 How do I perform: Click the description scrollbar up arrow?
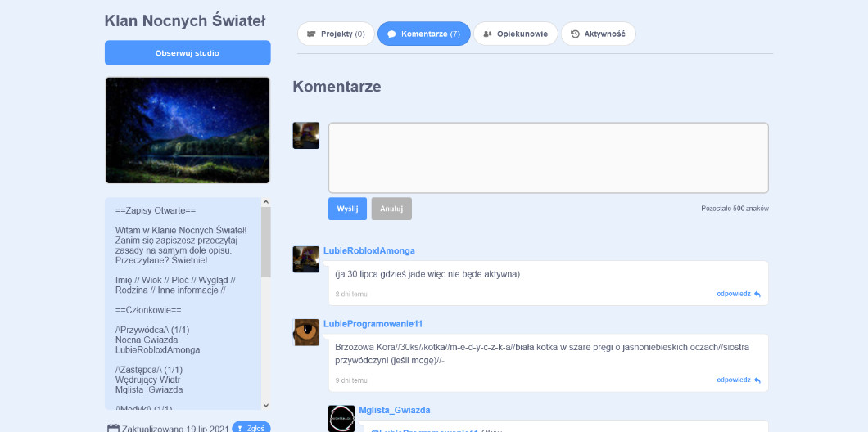[x=265, y=202]
